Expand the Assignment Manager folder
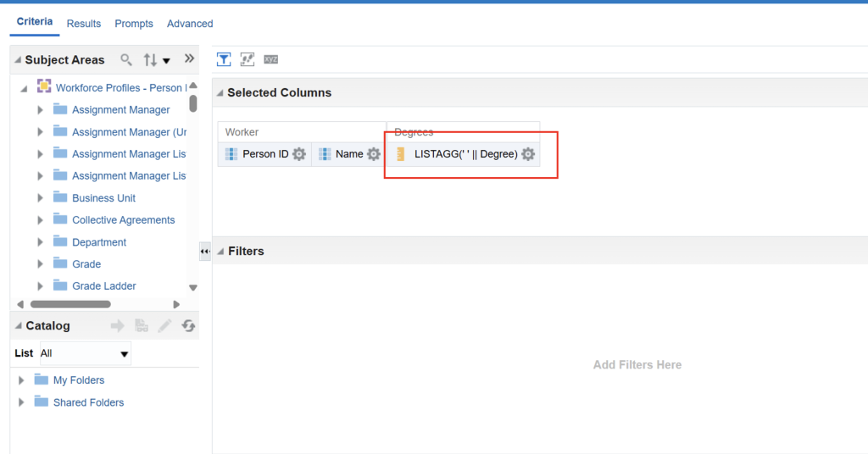Image resolution: width=868 pixels, height=454 pixels. 40,110
